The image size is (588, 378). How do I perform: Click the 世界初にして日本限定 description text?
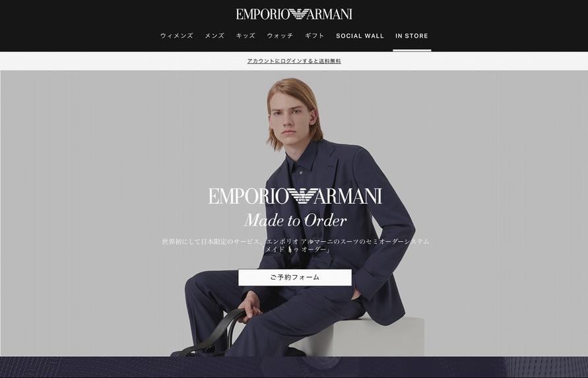[x=296, y=241]
